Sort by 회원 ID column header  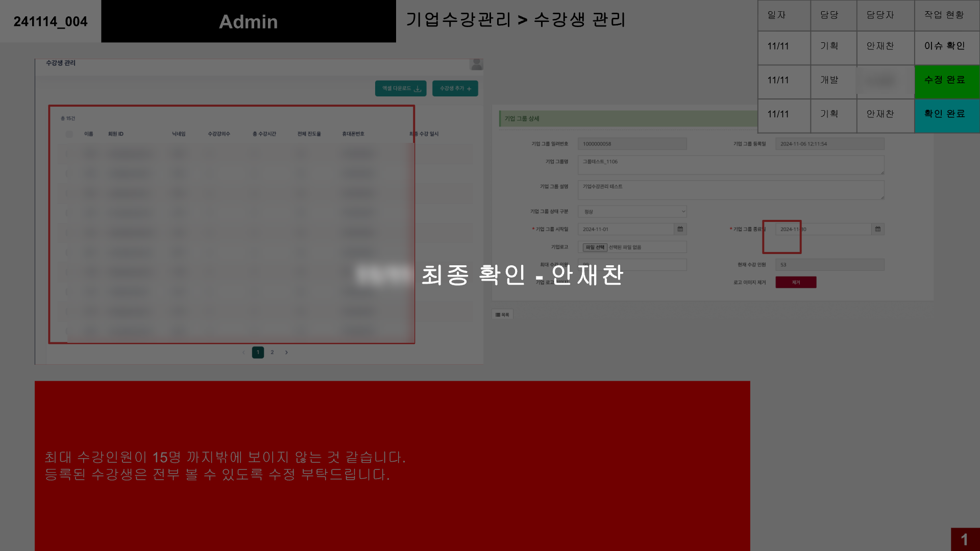coord(116,134)
